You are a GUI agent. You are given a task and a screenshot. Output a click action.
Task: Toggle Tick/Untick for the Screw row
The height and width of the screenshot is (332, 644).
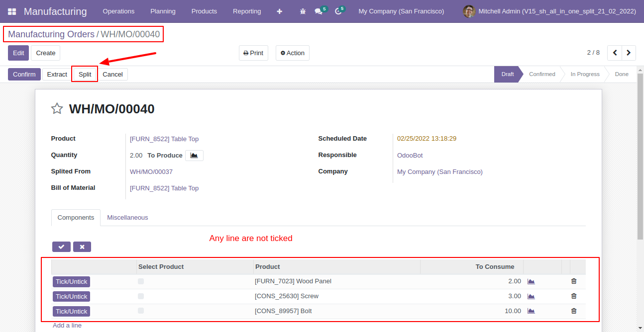71,297
